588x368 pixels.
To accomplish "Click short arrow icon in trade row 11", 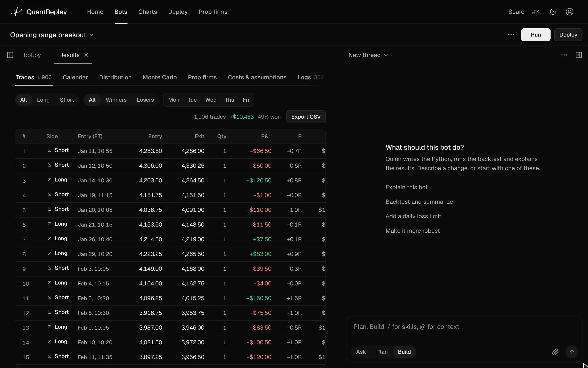I will pyautogui.click(x=50, y=297).
